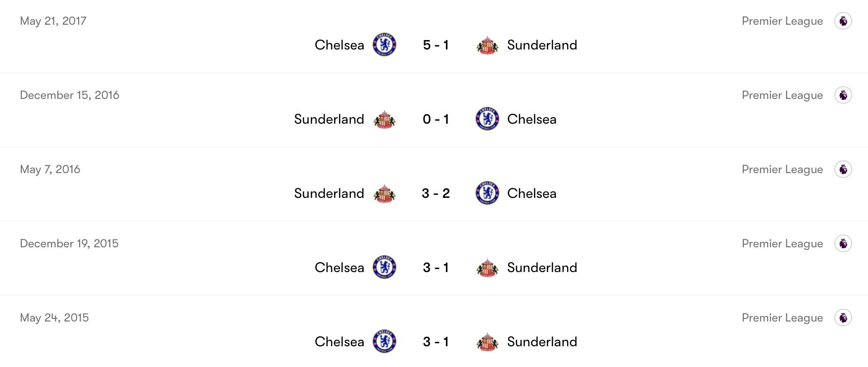
Task: Click Sunderland crest in December 15, 2016 match
Action: click(385, 119)
